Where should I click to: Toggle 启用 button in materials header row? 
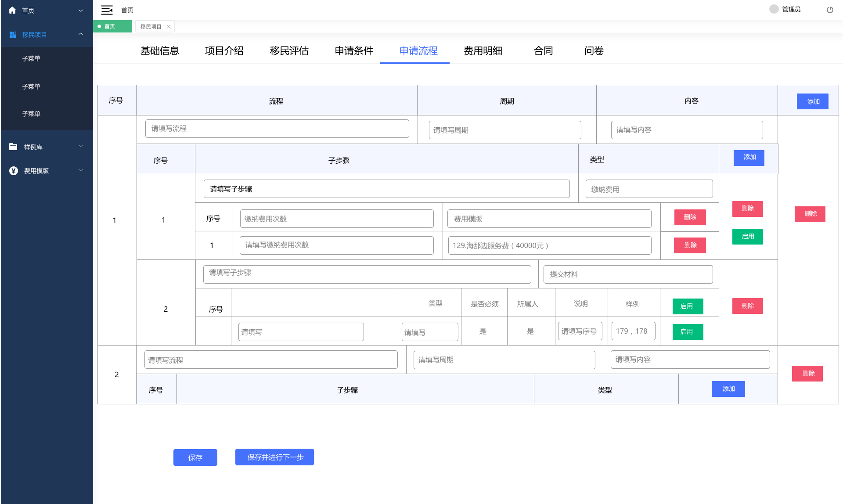tap(687, 306)
